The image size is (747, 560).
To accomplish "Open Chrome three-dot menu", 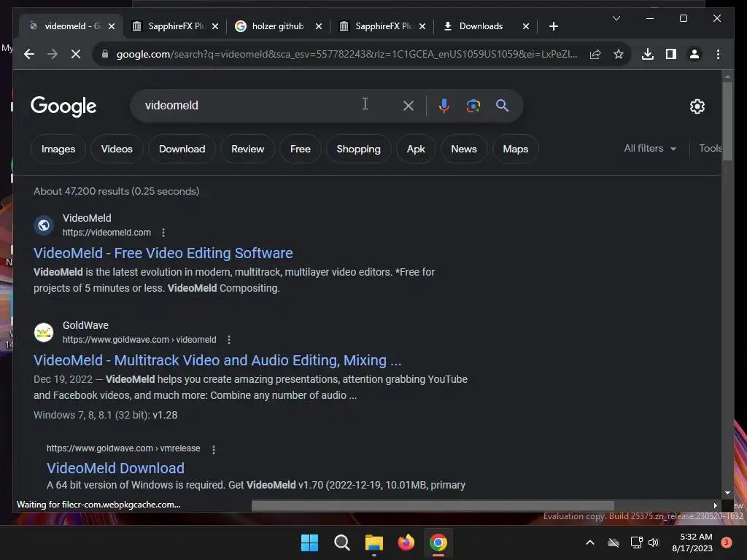I will click(718, 54).
